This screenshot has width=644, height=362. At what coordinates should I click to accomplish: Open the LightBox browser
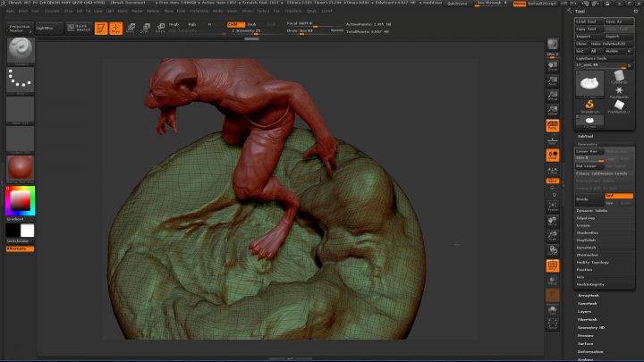[x=49, y=28]
